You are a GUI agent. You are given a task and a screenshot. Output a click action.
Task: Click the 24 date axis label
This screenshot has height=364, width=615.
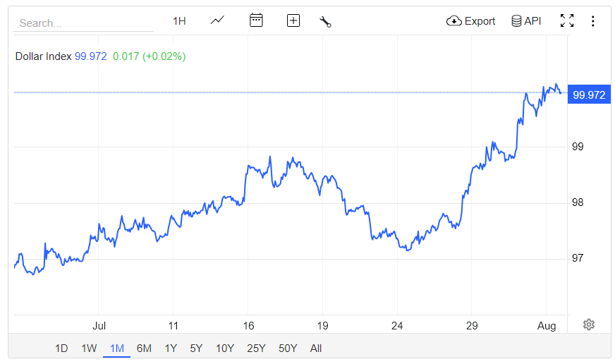(x=397, y=326)
